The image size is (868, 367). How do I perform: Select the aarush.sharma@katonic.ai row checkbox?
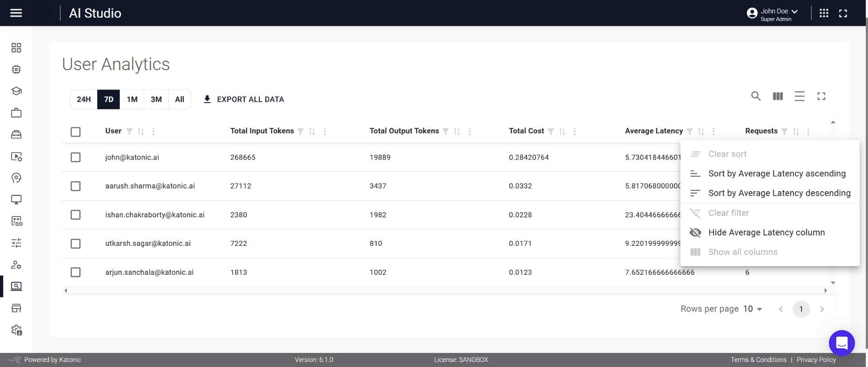[x=75, y=186]
